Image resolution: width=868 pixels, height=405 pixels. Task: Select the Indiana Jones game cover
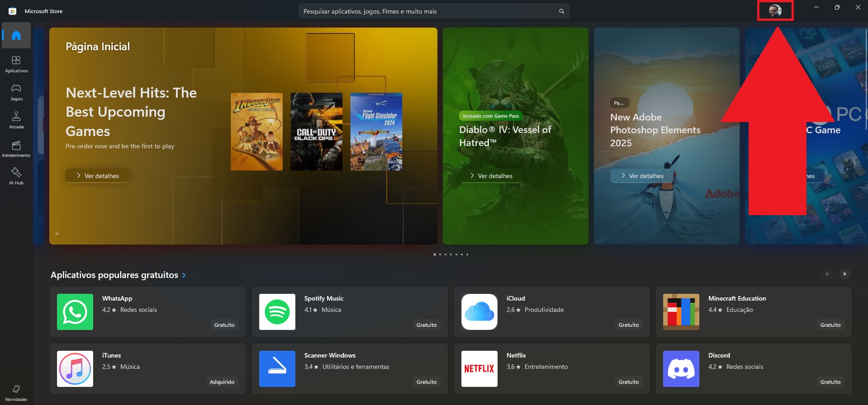coord(256,132)
